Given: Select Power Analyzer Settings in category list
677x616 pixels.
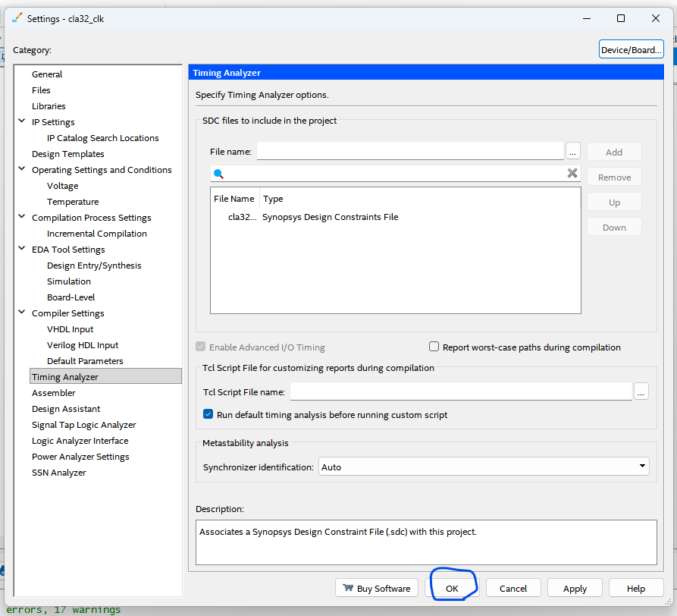Looking at the screenshot, I should (80, 457).
